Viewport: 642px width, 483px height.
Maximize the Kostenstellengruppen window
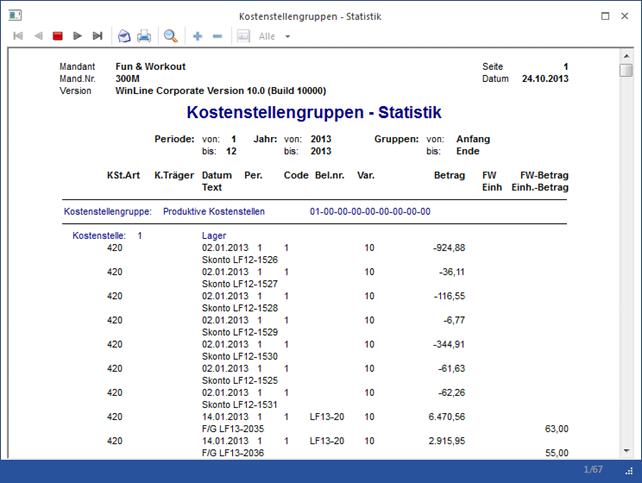[606, 16]
